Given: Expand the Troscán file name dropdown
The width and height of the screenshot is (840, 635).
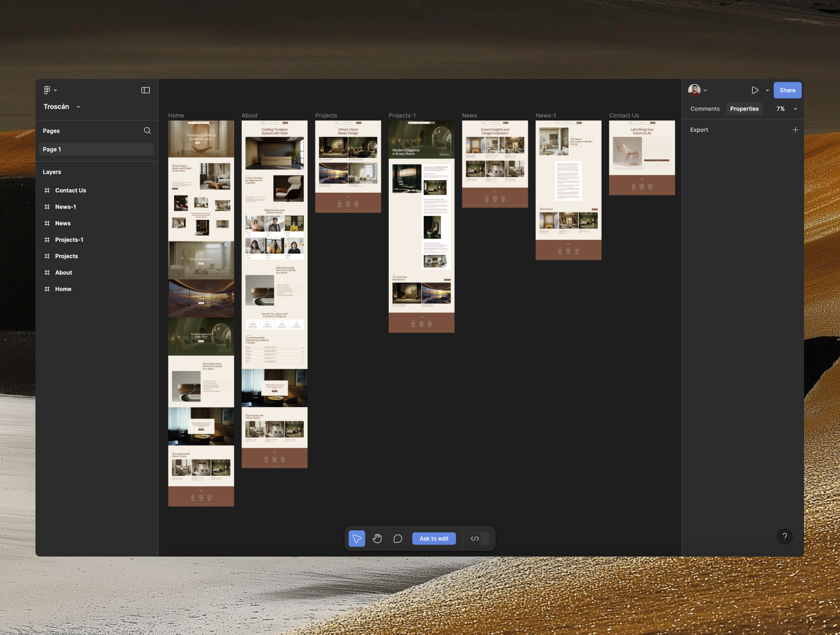Looking at the screenshot, I should pos(78,107).
